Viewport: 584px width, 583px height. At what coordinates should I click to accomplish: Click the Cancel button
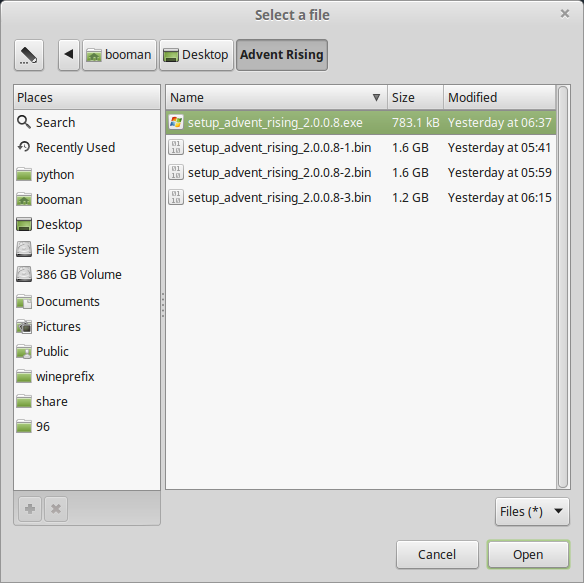(437, 554)
